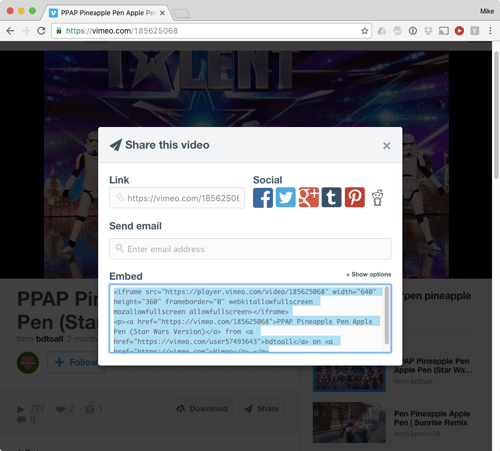This screenshot has height=451, width=500.
Task: Click the likes heart icon
Action: point(60,409)
